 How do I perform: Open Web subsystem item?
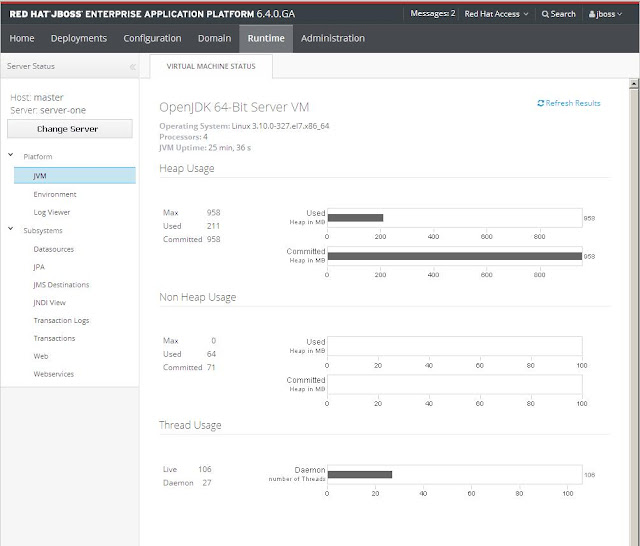(41, 356)
